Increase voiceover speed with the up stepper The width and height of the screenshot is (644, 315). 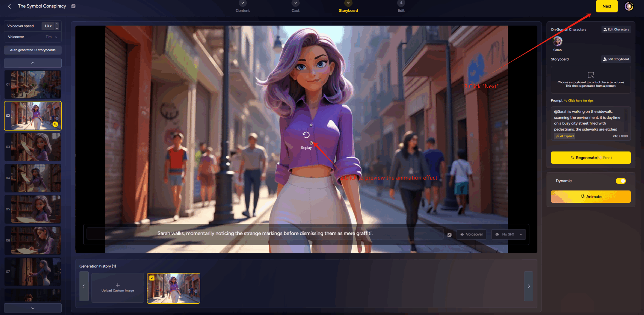pos(57,24)
